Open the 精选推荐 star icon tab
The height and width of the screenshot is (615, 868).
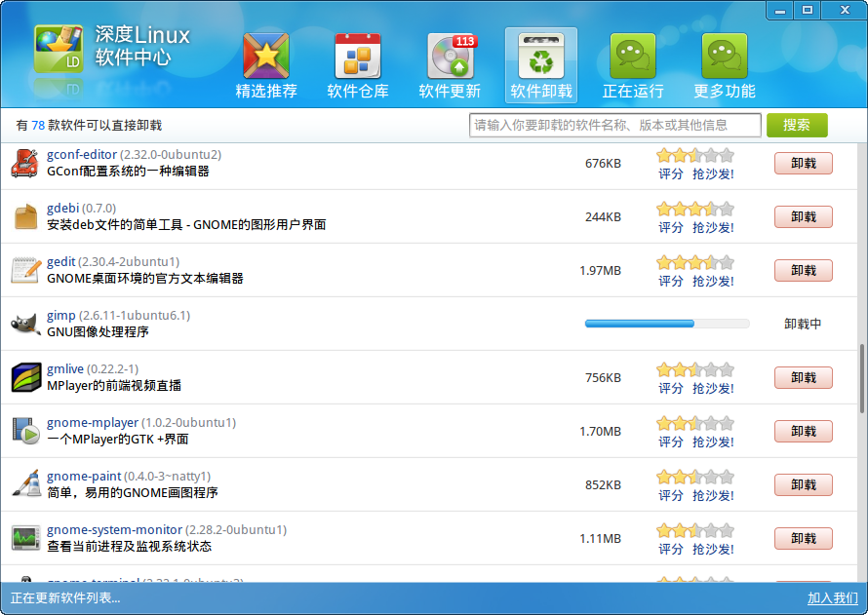click(266, 56)
